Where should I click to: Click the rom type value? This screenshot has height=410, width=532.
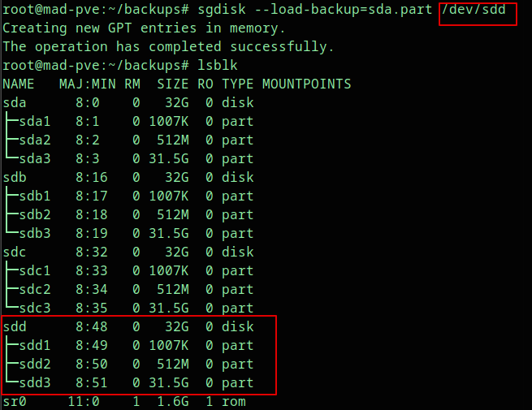tap(233, 402)
